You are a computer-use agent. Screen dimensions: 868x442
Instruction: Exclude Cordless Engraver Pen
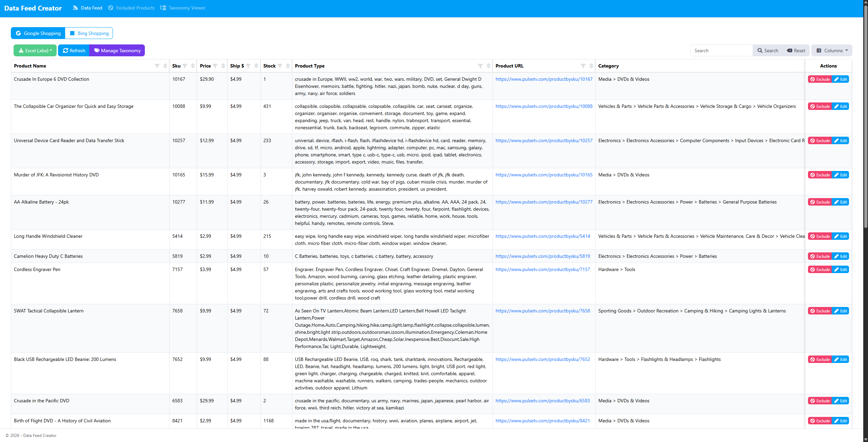(820, 270)
